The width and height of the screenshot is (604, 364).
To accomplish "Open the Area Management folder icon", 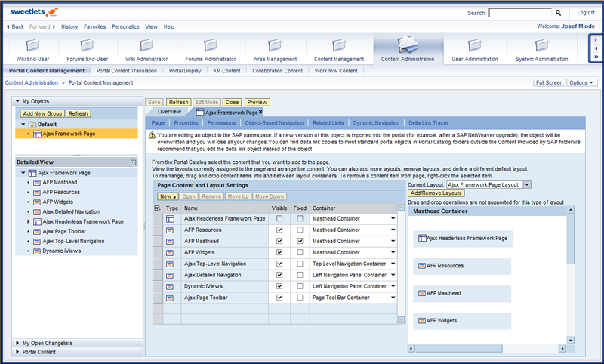I will pos(275,45).
